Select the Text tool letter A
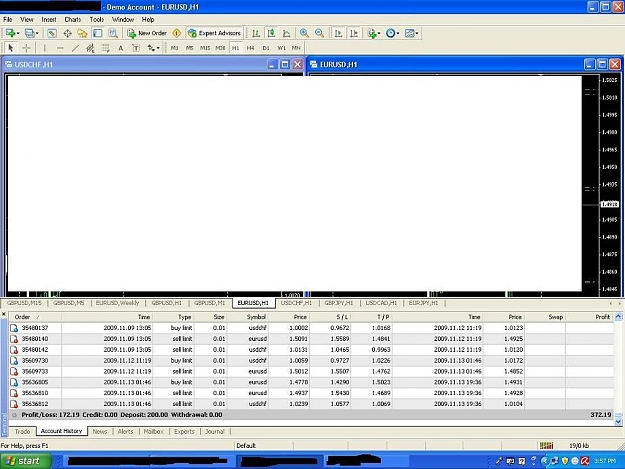Screen dimensions: 625x469 pyautogui.click(x=121, y=48)
